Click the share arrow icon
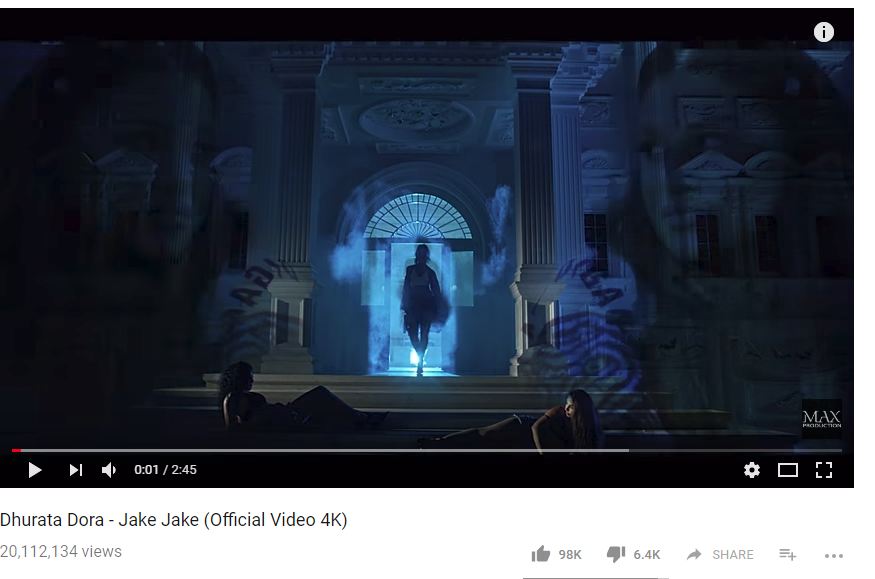Image resolution: width=875 pixels, height=579 pixels. (x=694, y=554)
